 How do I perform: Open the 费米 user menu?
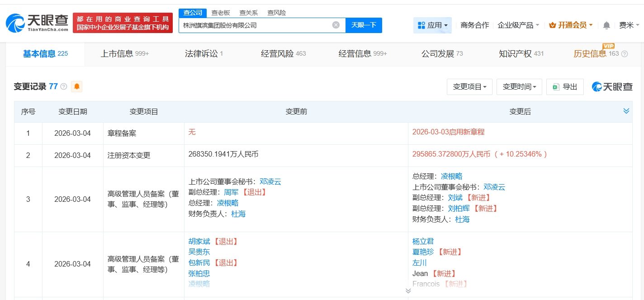tap(629, 25)
